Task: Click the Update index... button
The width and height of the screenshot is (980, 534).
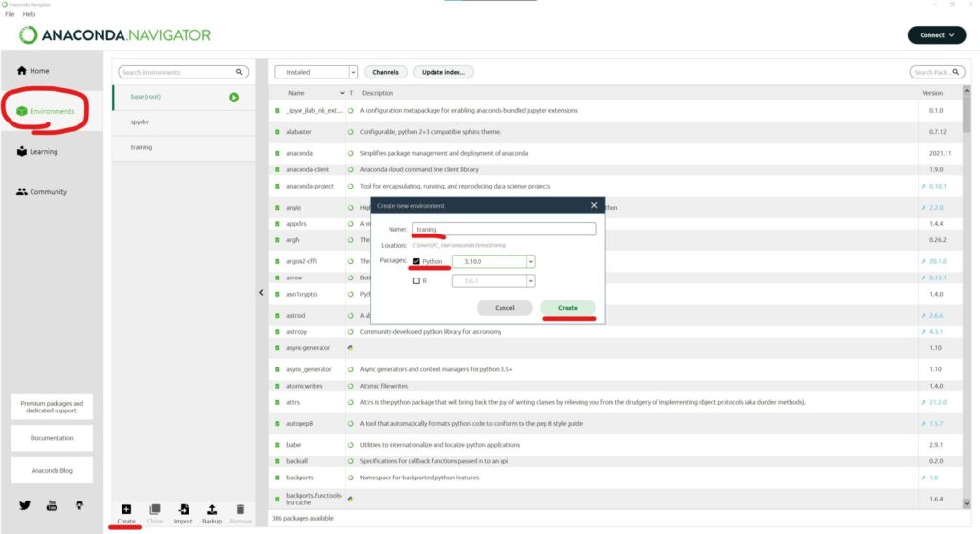Action: [443, 72]
